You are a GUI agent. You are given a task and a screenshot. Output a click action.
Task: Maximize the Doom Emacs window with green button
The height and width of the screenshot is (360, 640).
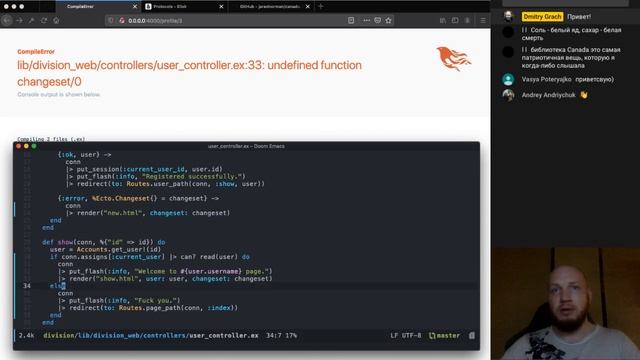coord(34,146)
